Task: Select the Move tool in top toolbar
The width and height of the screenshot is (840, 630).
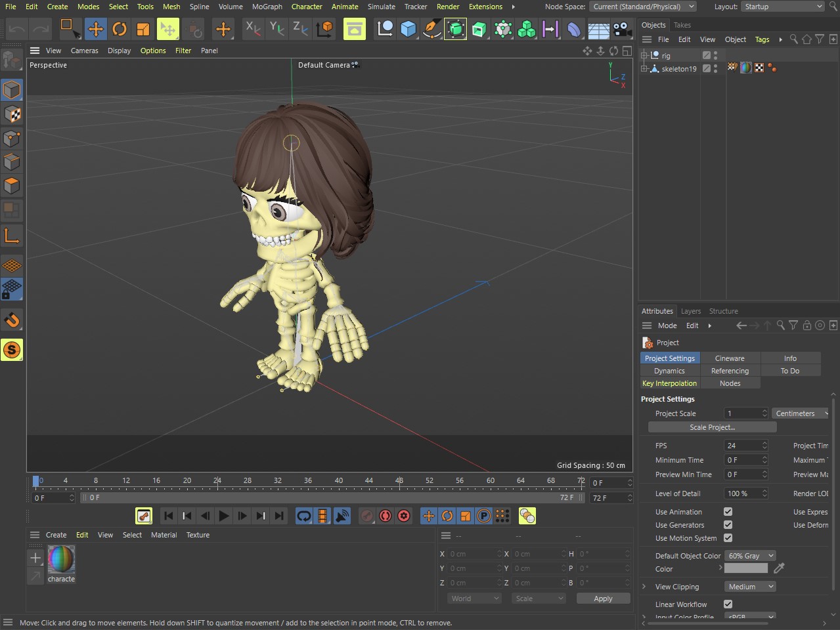Action: [96, 29]
